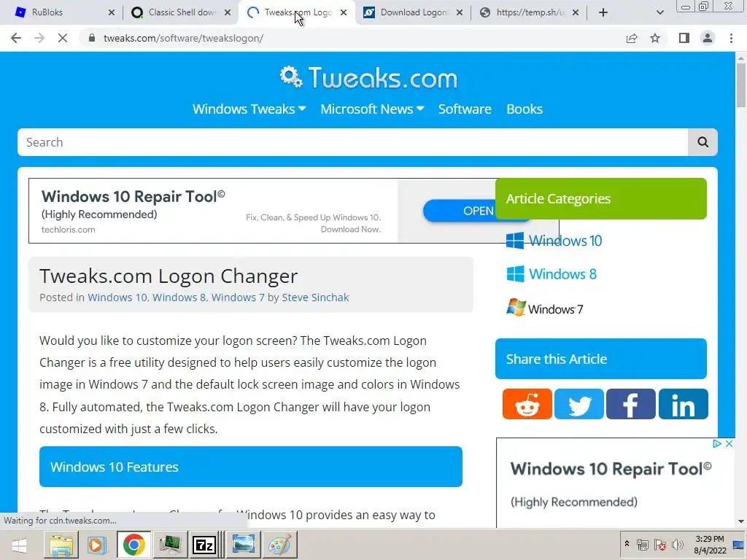Open the volume speaker tray icon
The width and height of the screenshot is (747, 560).
pyautogui.click(x=678, y=545)
